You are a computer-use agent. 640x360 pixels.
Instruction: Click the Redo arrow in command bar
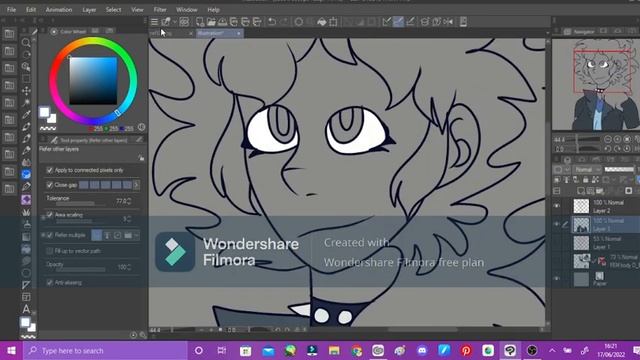284,22
